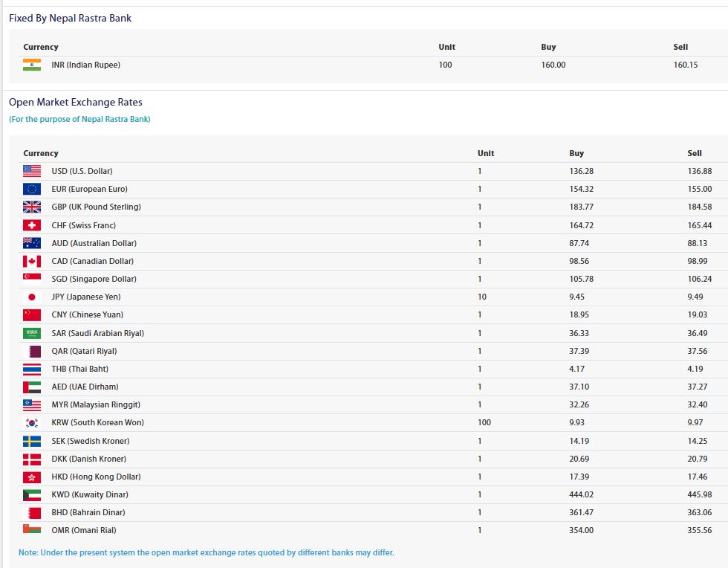Click the Fixed By Nepal Rastra Bank heading
The height and width of the screenshot is (568, 728).
coord(70,18)
